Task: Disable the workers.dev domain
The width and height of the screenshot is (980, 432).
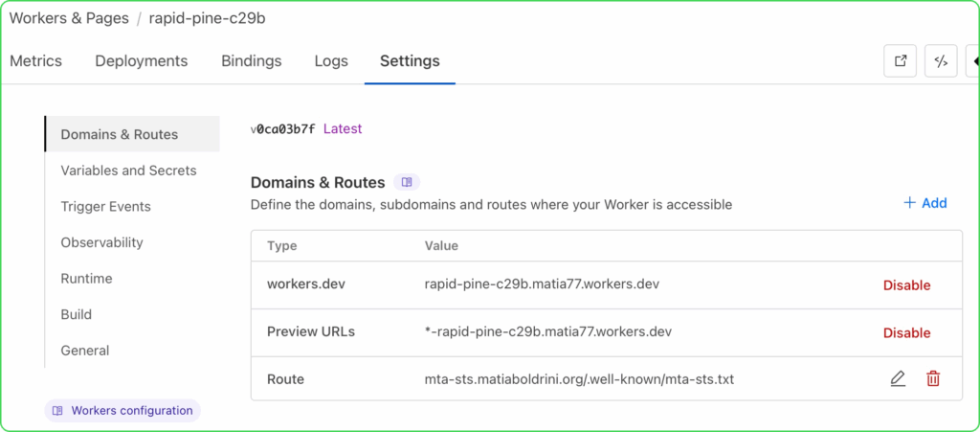Action: tap(907, 285)
